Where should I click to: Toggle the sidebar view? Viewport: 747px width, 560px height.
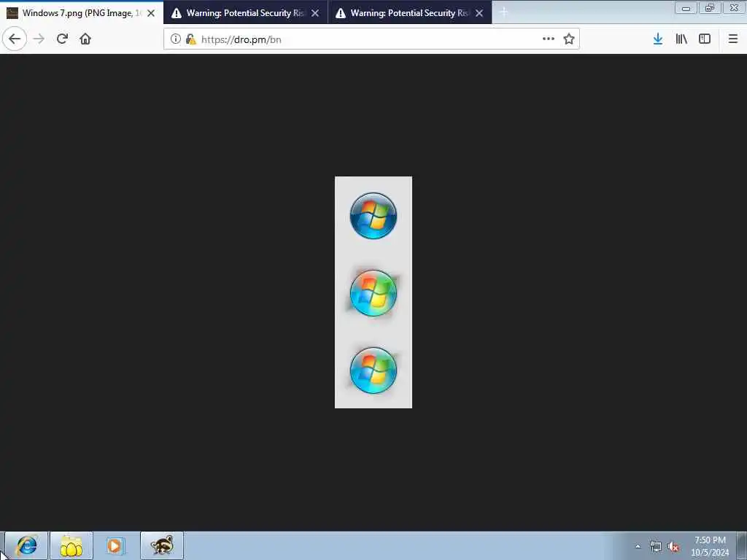tap(705, 39)
